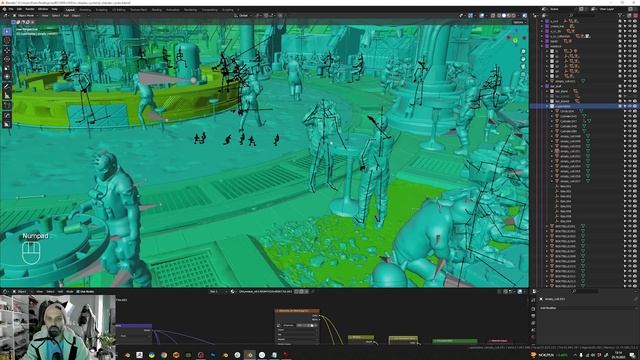The width and height of the screenshot is (640, 360).
Task: Open the node editor's editor type icon
Action: (6, 291)
